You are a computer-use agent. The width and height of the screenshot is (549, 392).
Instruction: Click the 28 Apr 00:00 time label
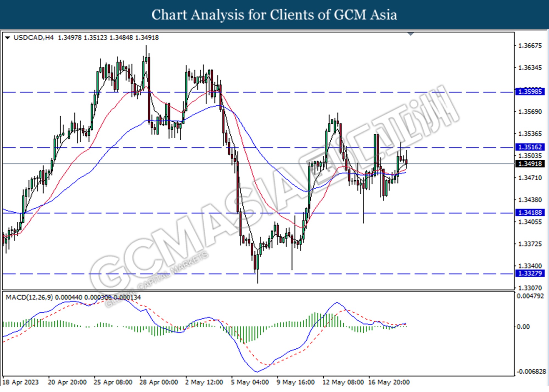pyautogui.click(x=159, y=382)
